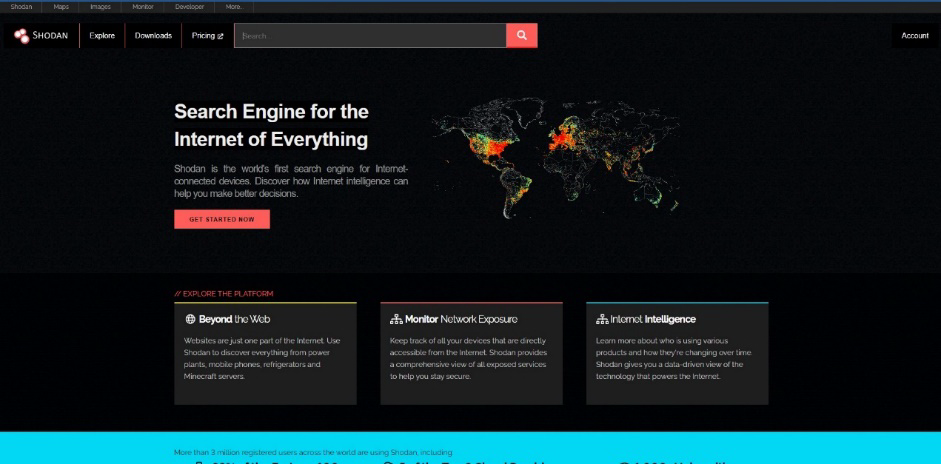The height and width of the screenshot is (464, 941).
Task: Click the network icon on Internet Intelligence
Action: click(x=602, y=319)
